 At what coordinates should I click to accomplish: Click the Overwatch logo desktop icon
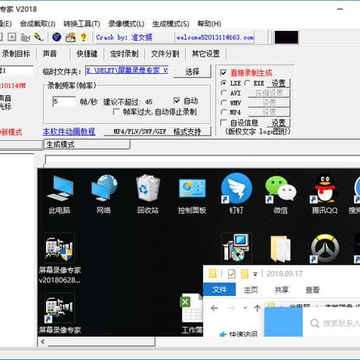(x=325, y=249)
